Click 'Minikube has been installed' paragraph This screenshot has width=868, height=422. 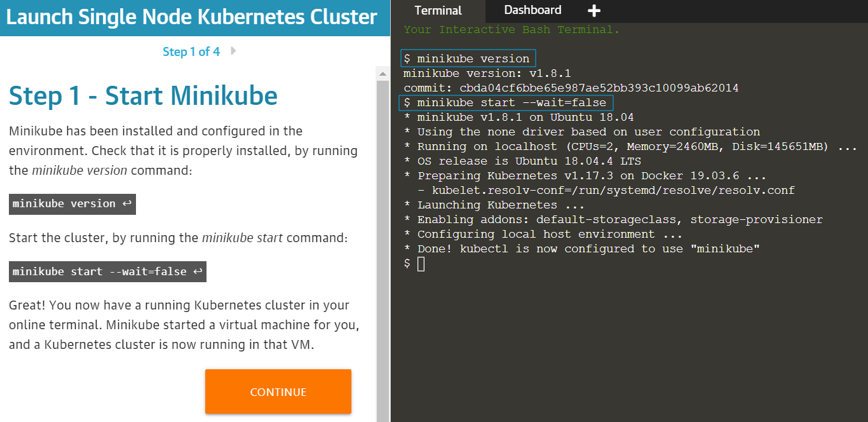tap(183, 151)
